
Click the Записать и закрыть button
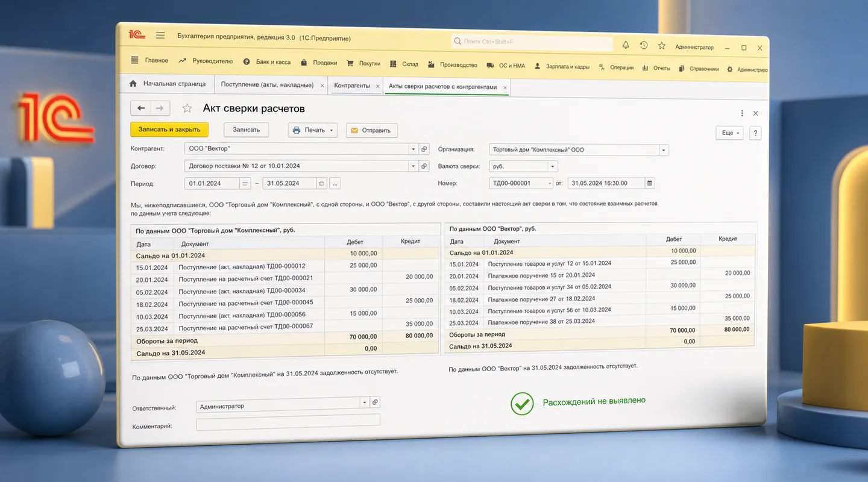(x=169, y=130)
